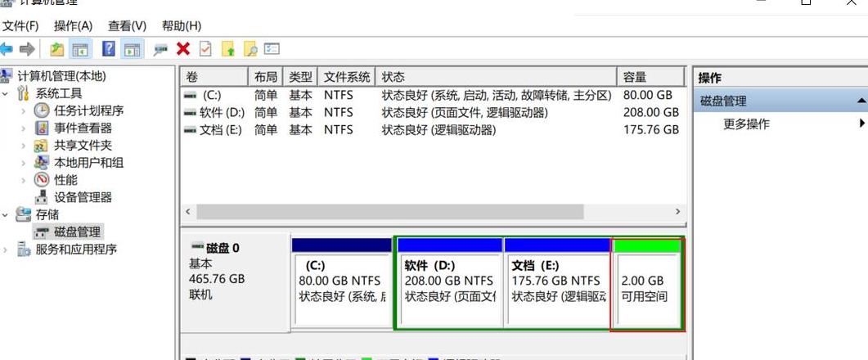Open the View (查看) menu
Image resolution: width=868 pixels, height=360 pixels.
coord(127,26)
